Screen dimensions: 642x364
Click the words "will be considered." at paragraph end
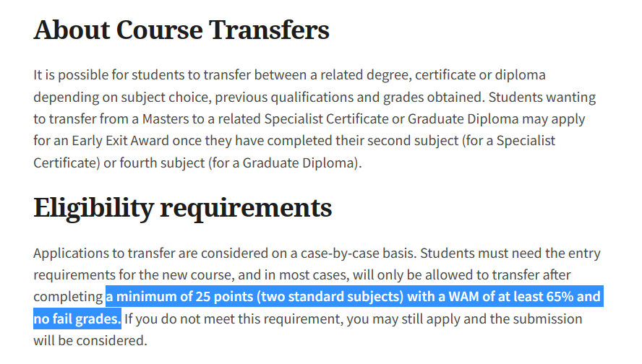coord(90,341)
